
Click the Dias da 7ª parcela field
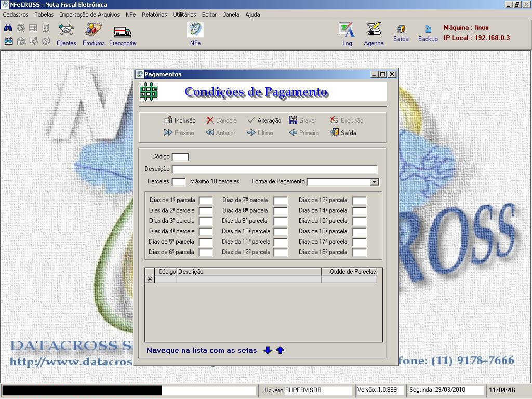281,201
